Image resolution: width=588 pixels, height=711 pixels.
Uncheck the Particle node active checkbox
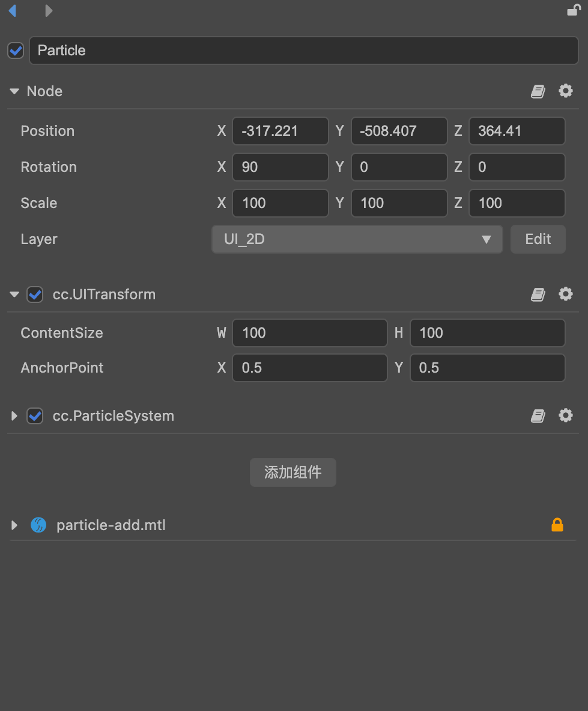pyautogui.click(x=16, y=50)
